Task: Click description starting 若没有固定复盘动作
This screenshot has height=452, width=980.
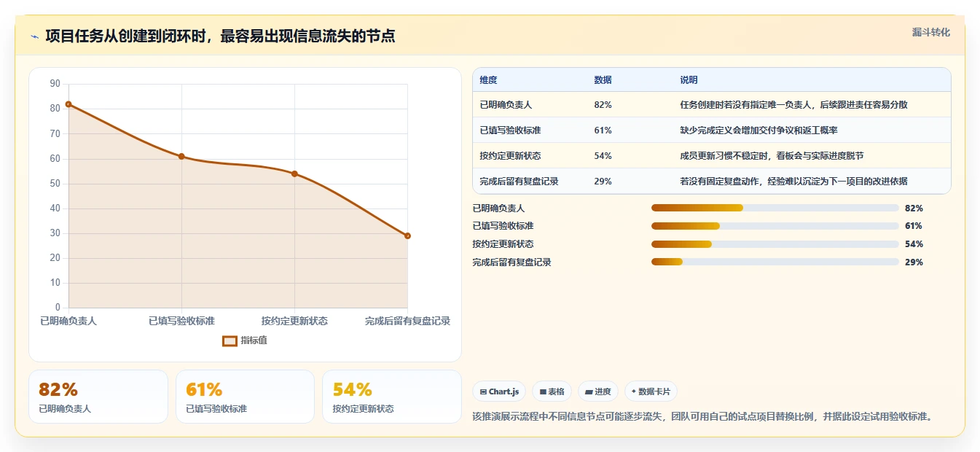Action: [x=793, y=181]
